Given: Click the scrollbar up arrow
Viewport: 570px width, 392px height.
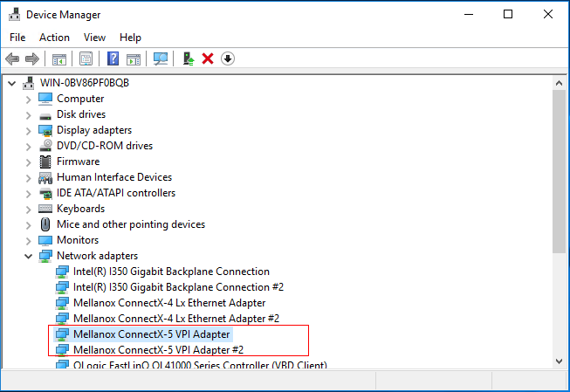Looking at the screenshot, I should pyautogui.click(x=559, y=83).
